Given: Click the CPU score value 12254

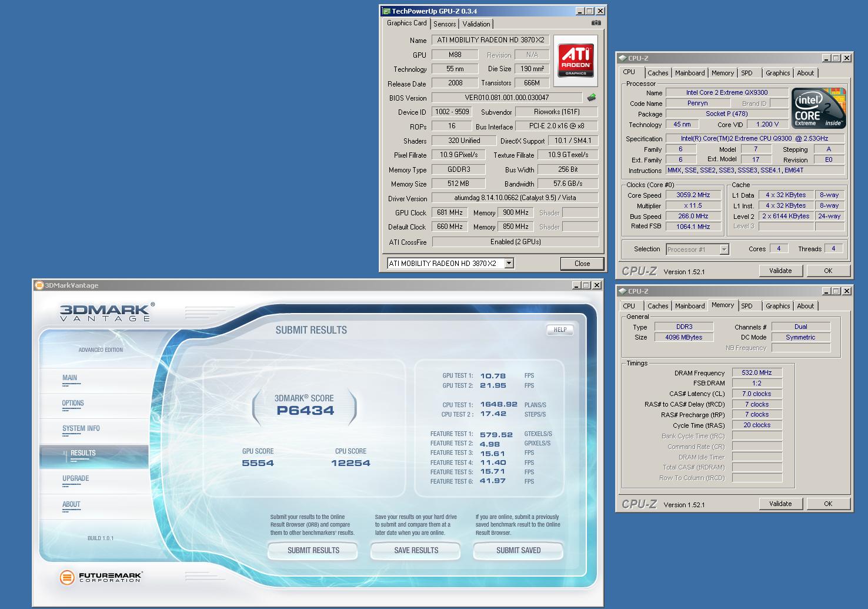Looking at the screenshot, I should point(350,463).
